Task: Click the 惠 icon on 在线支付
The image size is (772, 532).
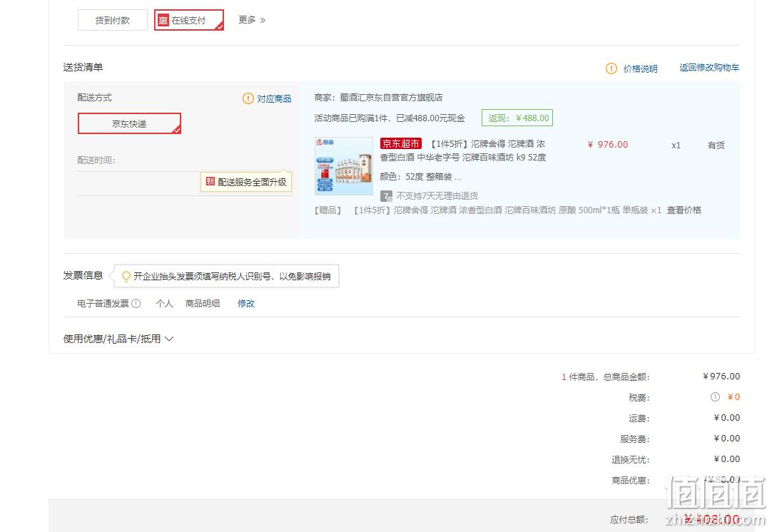Action: [x=163, y=20]
